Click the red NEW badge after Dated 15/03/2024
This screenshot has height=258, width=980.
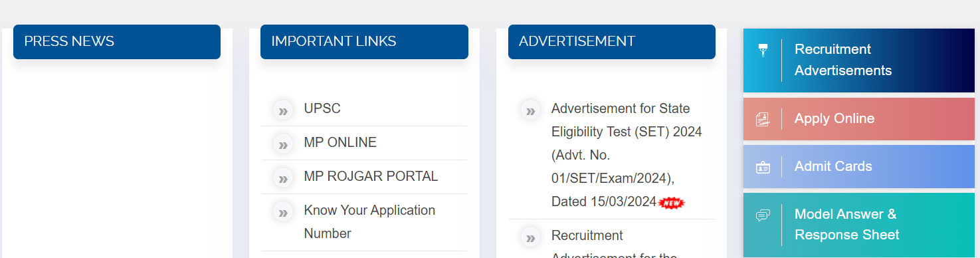tap(671, 202)
